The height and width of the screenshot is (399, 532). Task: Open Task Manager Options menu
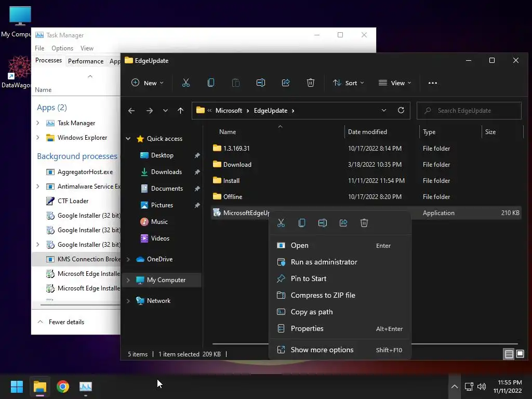62,48
